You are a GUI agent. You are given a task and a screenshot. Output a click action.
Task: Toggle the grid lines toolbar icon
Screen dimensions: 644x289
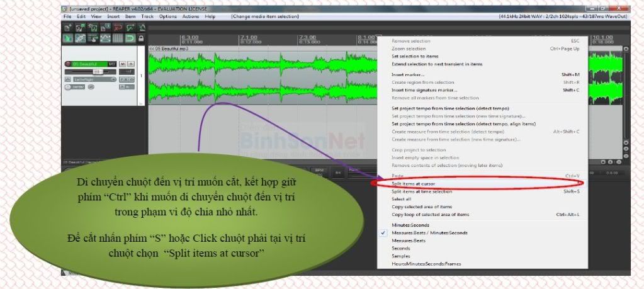tap(118, 39)
